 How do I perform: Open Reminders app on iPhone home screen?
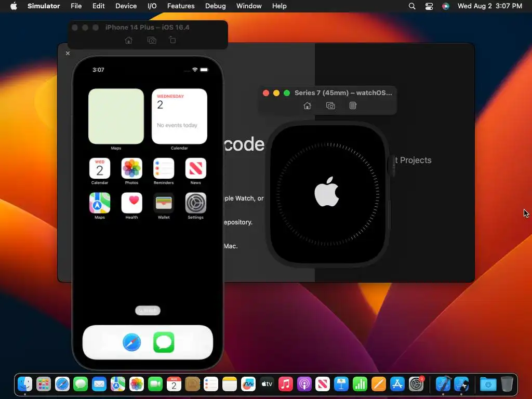[x=164, y=168]
